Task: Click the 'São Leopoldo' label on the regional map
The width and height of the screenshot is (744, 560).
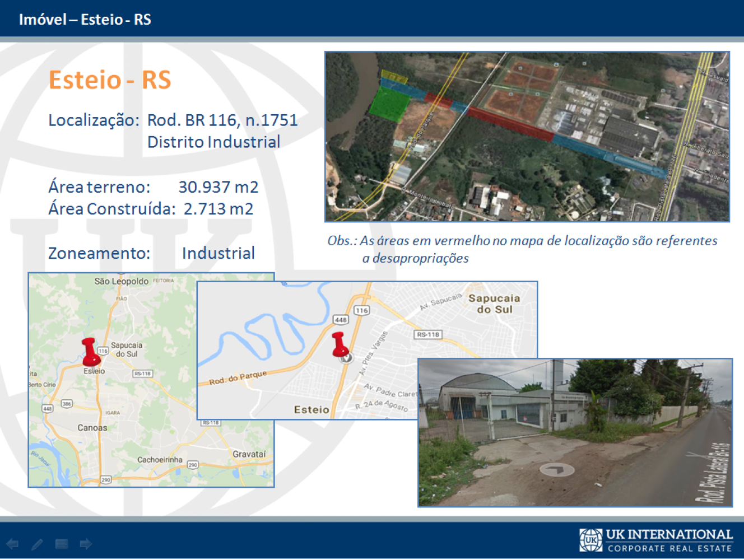Action: pos(122,281)
